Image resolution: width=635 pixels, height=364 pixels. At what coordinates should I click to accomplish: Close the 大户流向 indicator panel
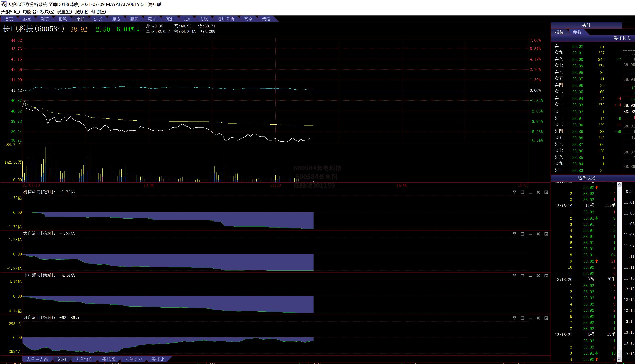[x=538, y=234]
